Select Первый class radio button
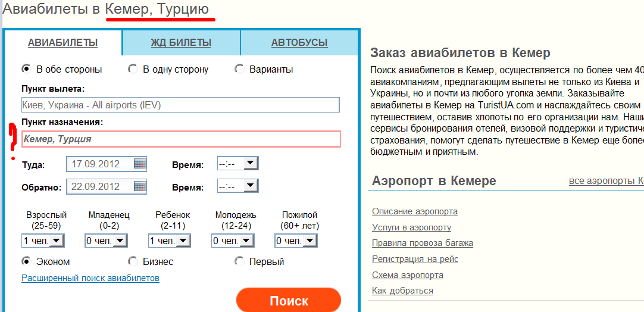The height and width of the screenshot is (312, 644). (239, 261)
